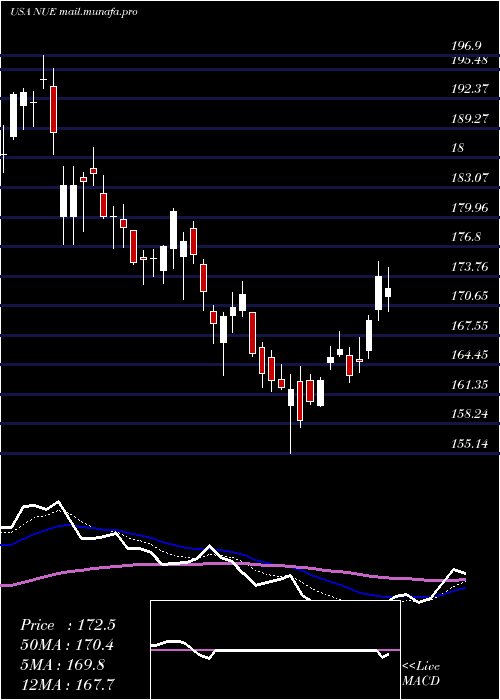
Task: Click the 176.8 price axis label
Action: tap(466, 237)
